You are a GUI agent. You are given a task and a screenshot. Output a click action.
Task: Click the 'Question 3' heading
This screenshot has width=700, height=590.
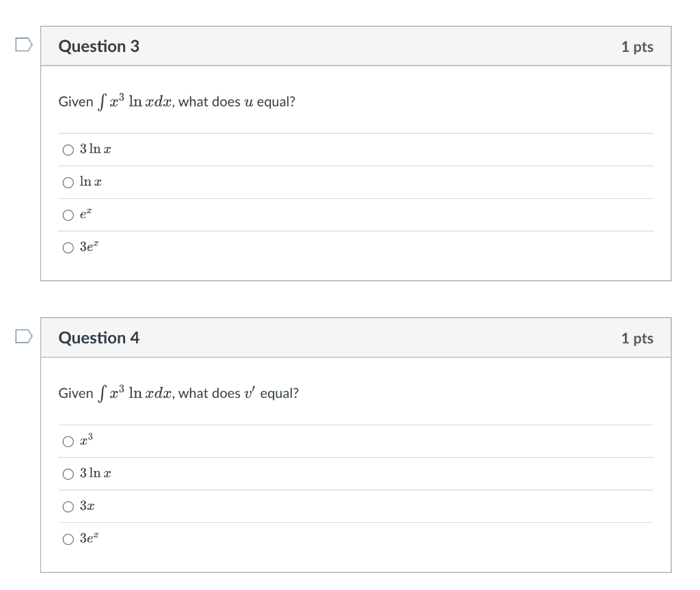coord(99,46)
